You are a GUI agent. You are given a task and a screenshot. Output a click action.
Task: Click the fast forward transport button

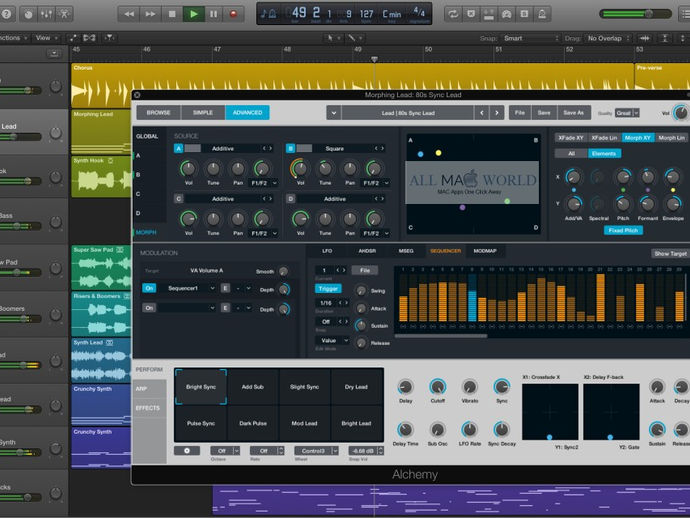pyautogui.click(x=150, y=14)
